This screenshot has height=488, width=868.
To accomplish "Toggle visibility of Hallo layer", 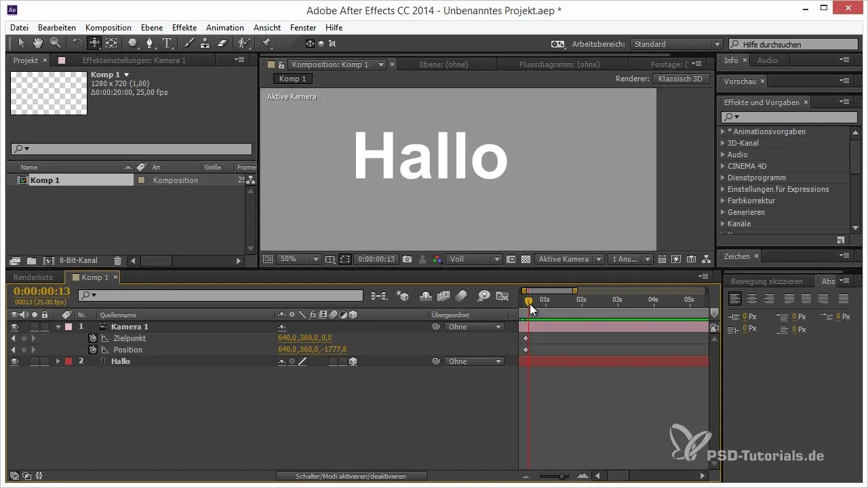I will [x=14, y=361].
